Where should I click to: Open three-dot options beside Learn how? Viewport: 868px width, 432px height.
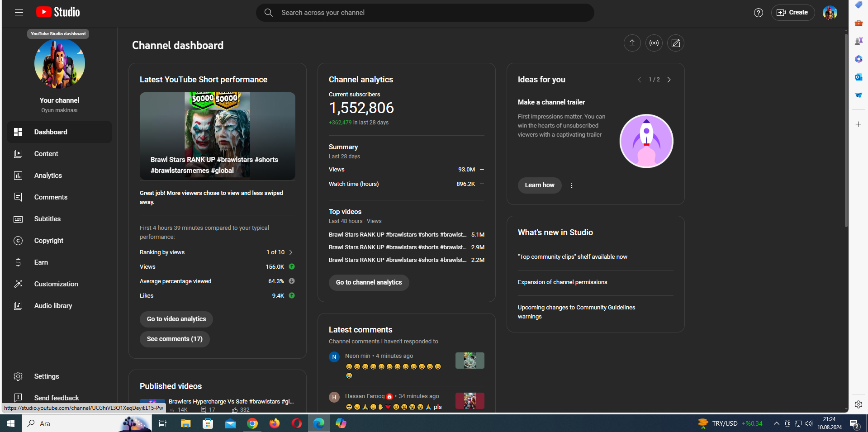tap(572, 185)
